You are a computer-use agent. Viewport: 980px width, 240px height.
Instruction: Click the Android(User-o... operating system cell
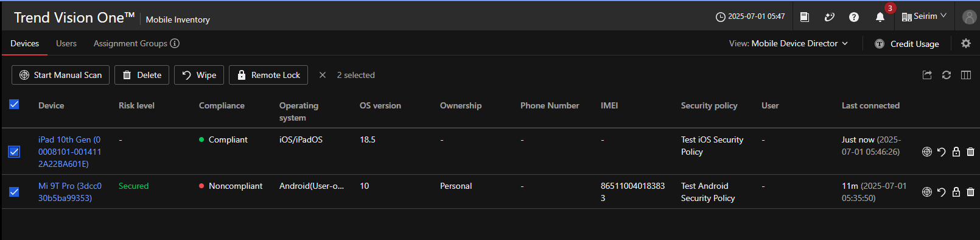point(312,186)
